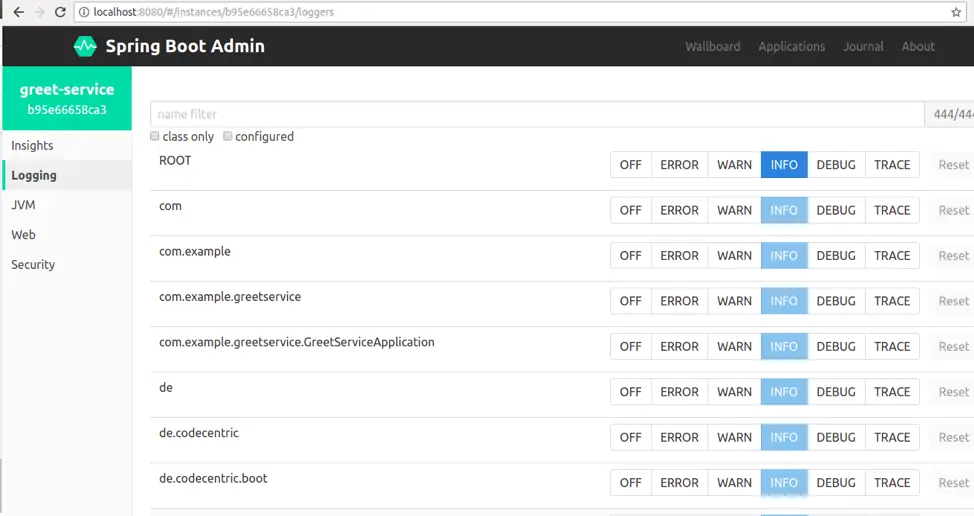Screen dimensions: 974x516
Task: Set de.codecentric logger to DEBUG
Action: point(836,437)
